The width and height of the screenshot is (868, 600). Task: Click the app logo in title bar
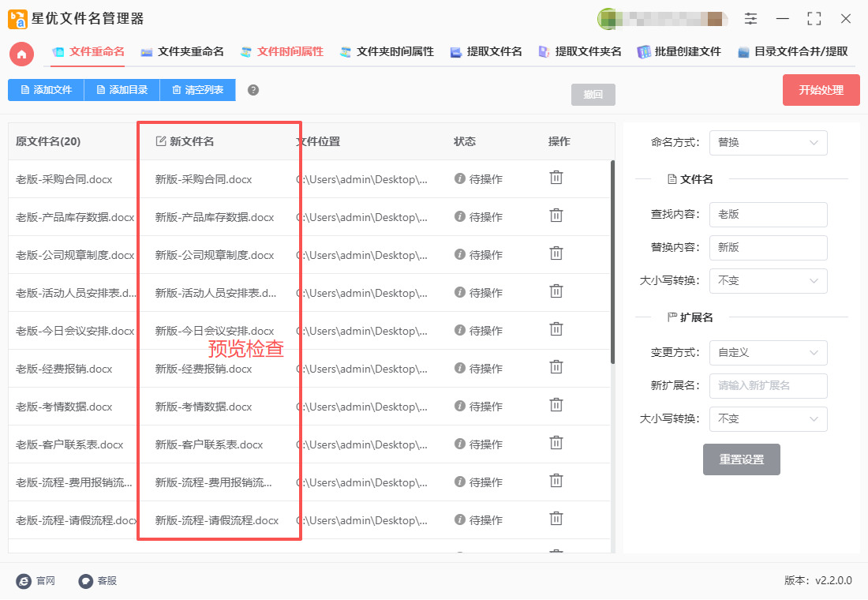pos(17,19)
